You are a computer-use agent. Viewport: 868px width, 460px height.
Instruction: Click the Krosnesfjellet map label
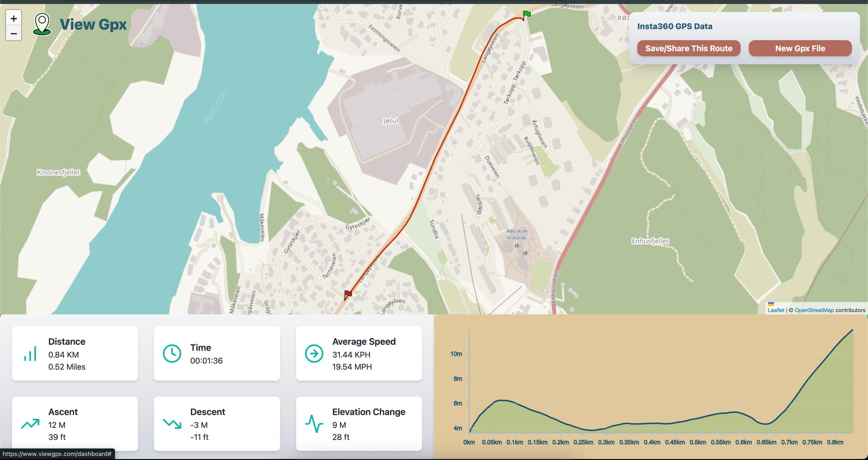point(58,172)
